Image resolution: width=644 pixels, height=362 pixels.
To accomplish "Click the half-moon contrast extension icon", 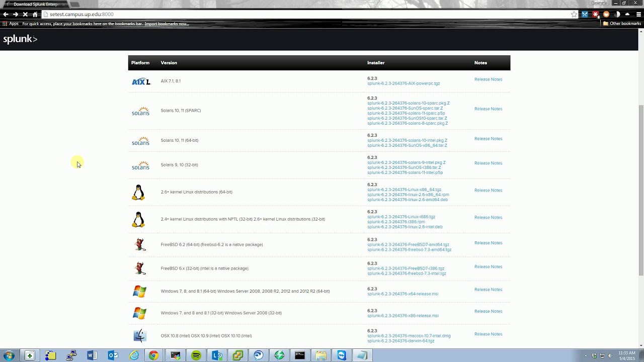I will (617, 15).
